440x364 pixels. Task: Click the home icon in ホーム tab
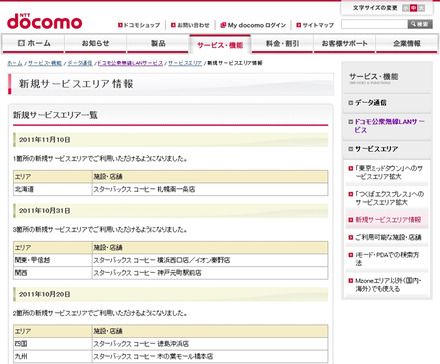coord(21,43)
